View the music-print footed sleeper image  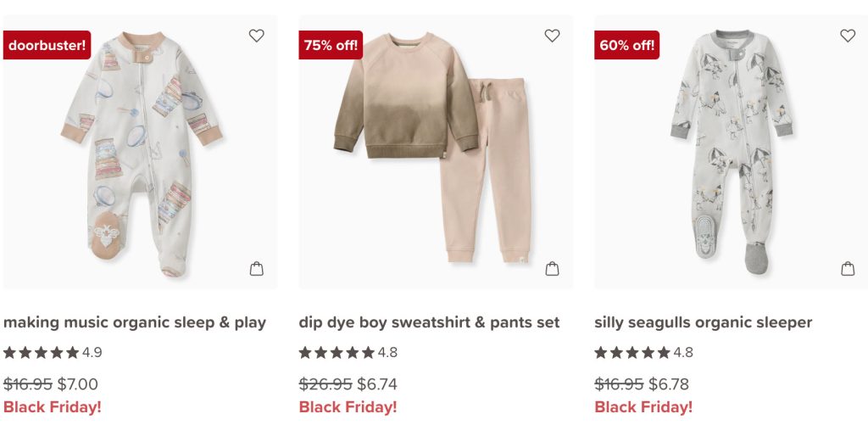(x=141, y=153)
